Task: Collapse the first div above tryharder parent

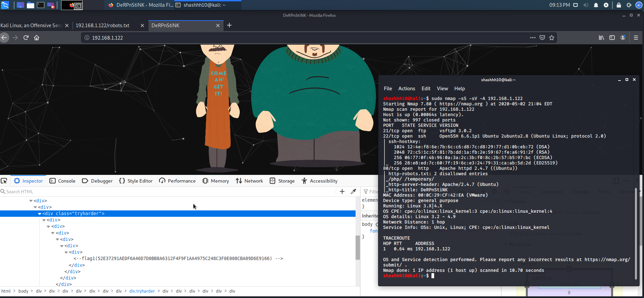Action: point(35,207)
